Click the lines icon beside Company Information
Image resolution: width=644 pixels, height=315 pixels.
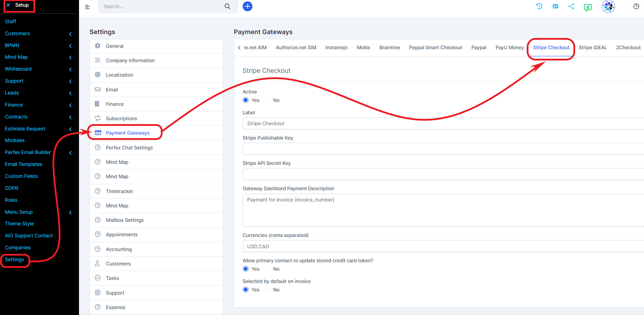pos(98,60)
